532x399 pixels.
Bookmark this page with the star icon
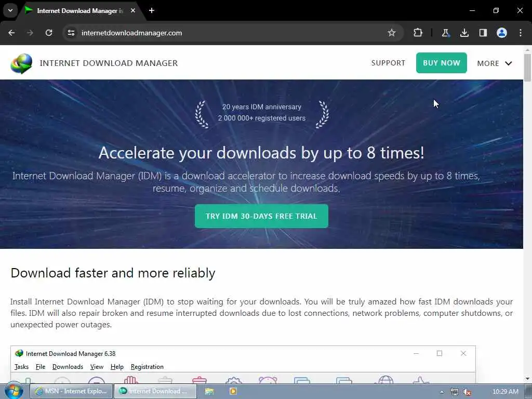(392, 33)
